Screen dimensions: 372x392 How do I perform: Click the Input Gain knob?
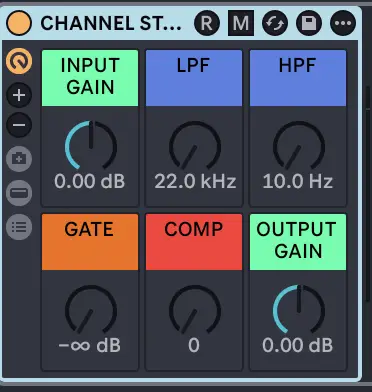(91, 146)
